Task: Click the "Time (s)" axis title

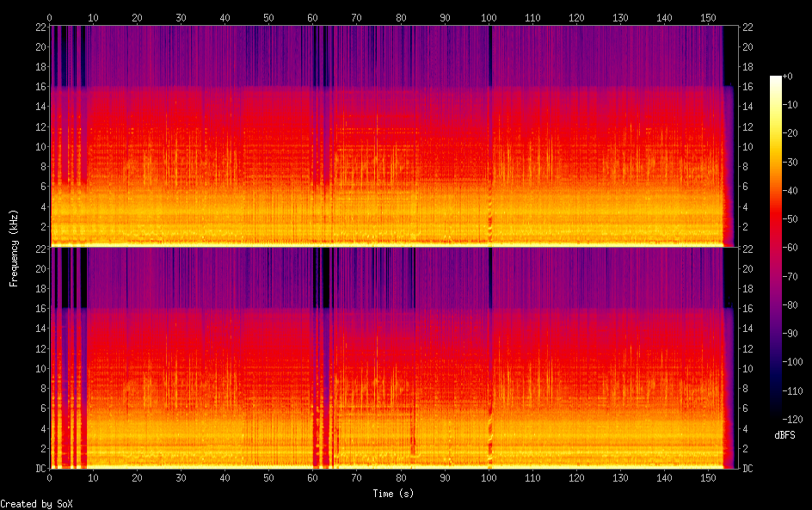Action: tap(393, 494)
